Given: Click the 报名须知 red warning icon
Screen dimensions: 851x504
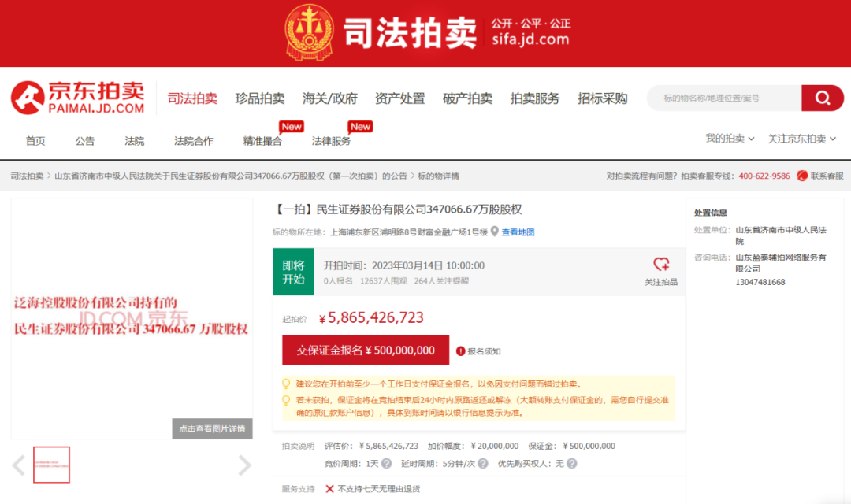Looking at the screenshot, I should point(460,351).
